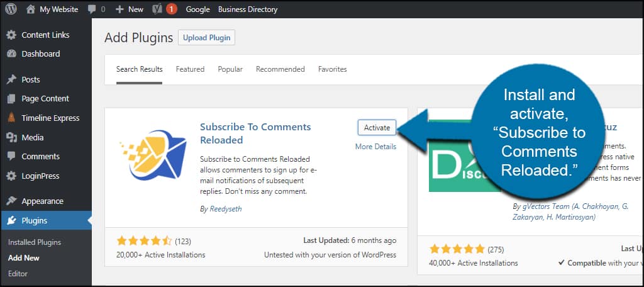Click the WordPress logo icon
This screenshot has height=287, width=644.
[11, 9]
